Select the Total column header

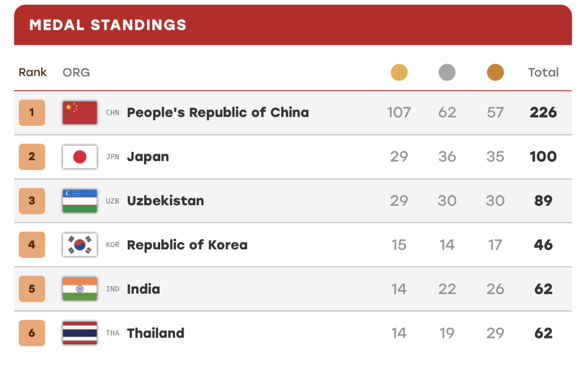pos(543,72)
